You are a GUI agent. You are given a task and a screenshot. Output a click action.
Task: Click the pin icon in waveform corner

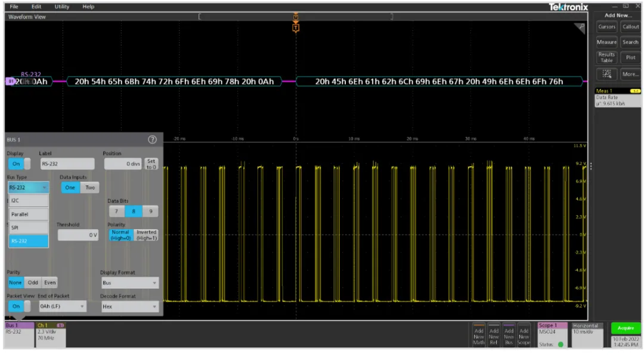click(579, 28)
